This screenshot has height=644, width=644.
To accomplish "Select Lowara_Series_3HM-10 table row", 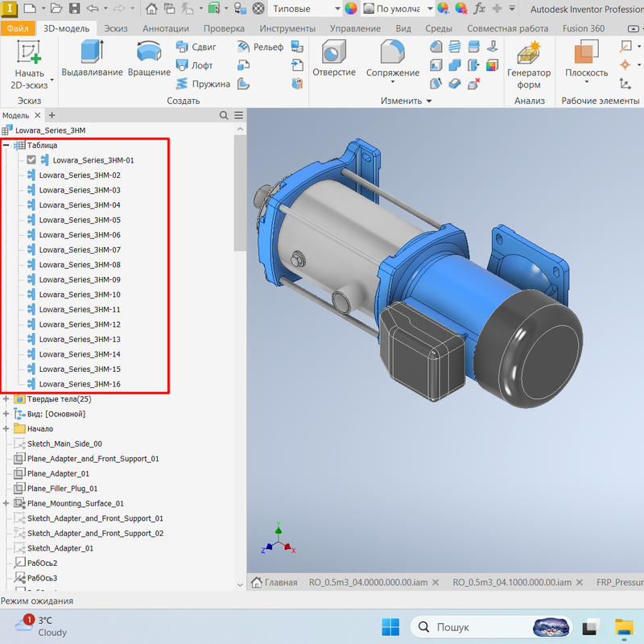I will point(74,295).
